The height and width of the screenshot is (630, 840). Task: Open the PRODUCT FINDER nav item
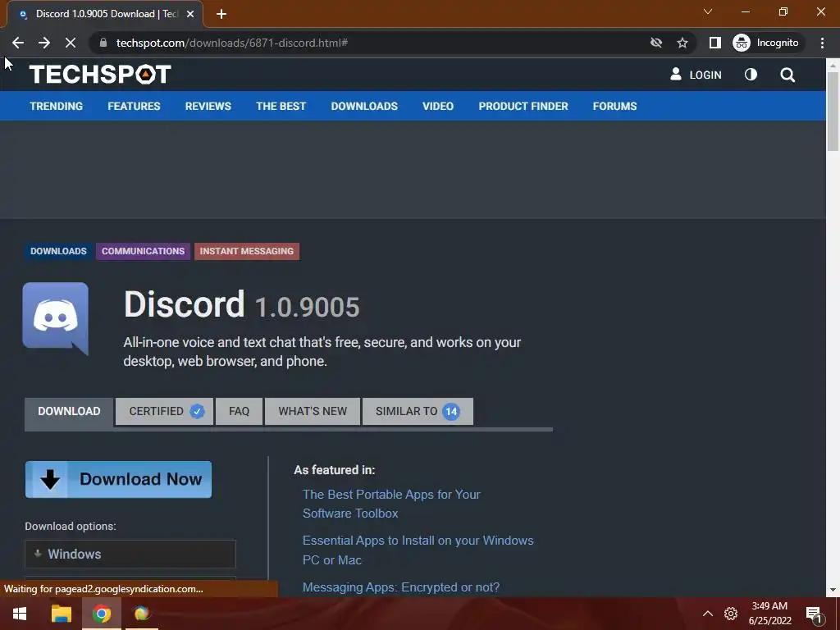(523, 106)
